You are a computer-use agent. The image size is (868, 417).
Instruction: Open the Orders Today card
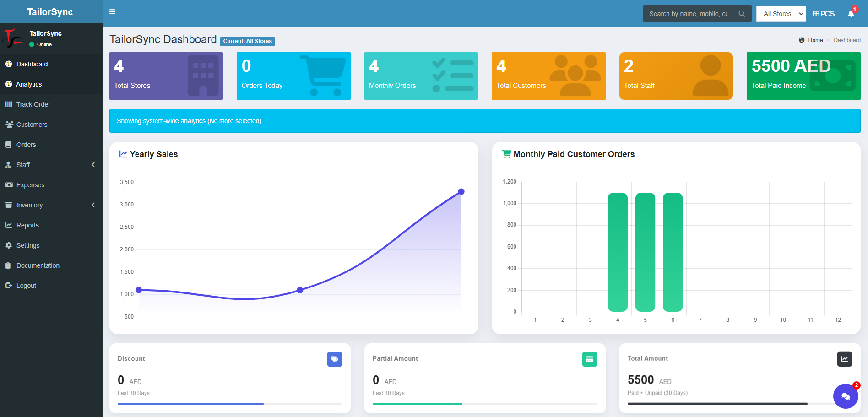[x=293, y=76]
